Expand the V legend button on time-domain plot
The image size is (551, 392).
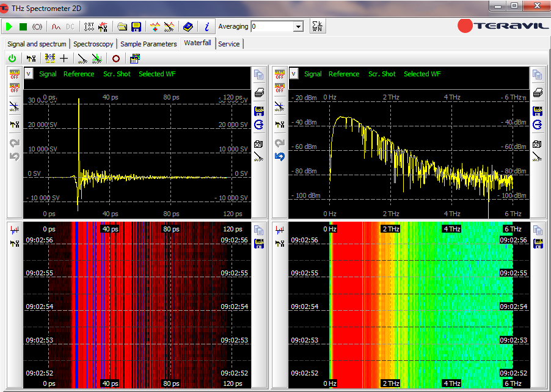pos(29,74)
